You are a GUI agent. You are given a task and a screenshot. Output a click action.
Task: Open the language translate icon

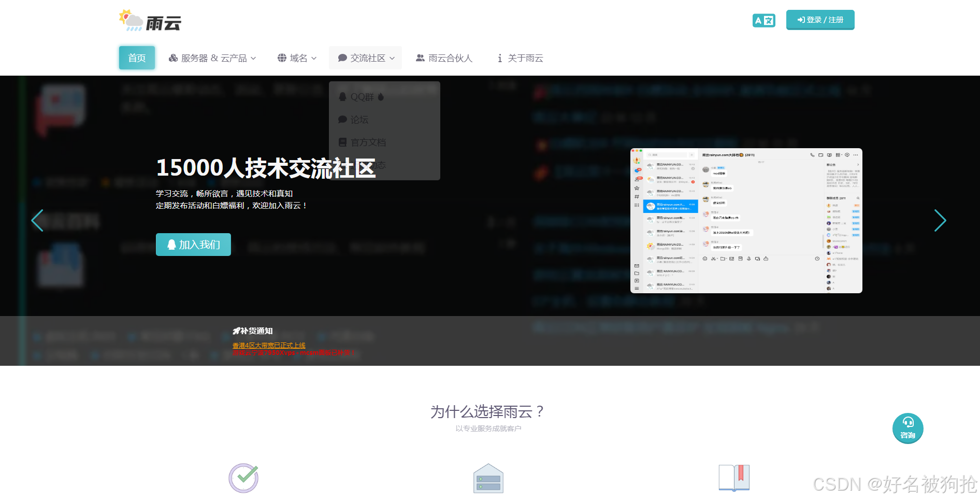[x=763, y=20]
